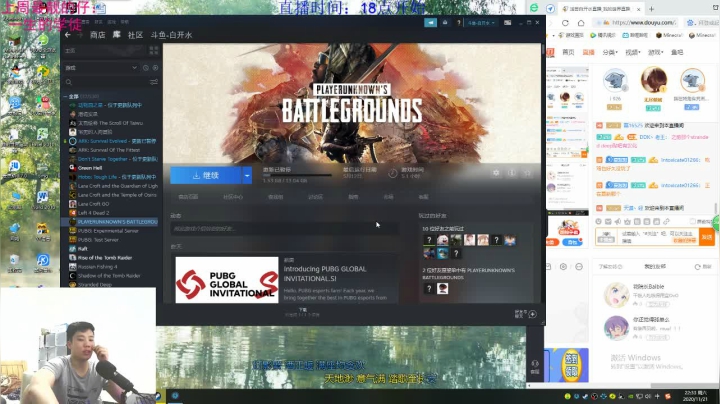Select Russian Fishing 4 in library
The width and height of the screenshot is (720, 404).
[x=97, y=267]
